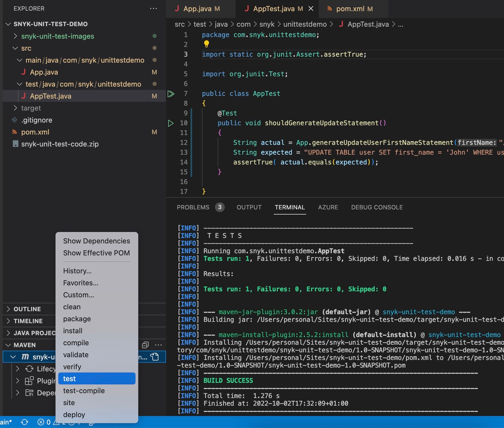Open the lightbulb quick fix suggestion
Image resolution: width=504 pixels, height=428 pixels.
[207, 44]
